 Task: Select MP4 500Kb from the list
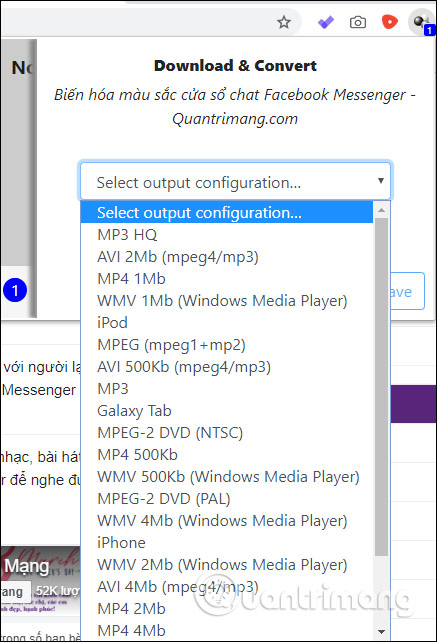coord(227,455)
